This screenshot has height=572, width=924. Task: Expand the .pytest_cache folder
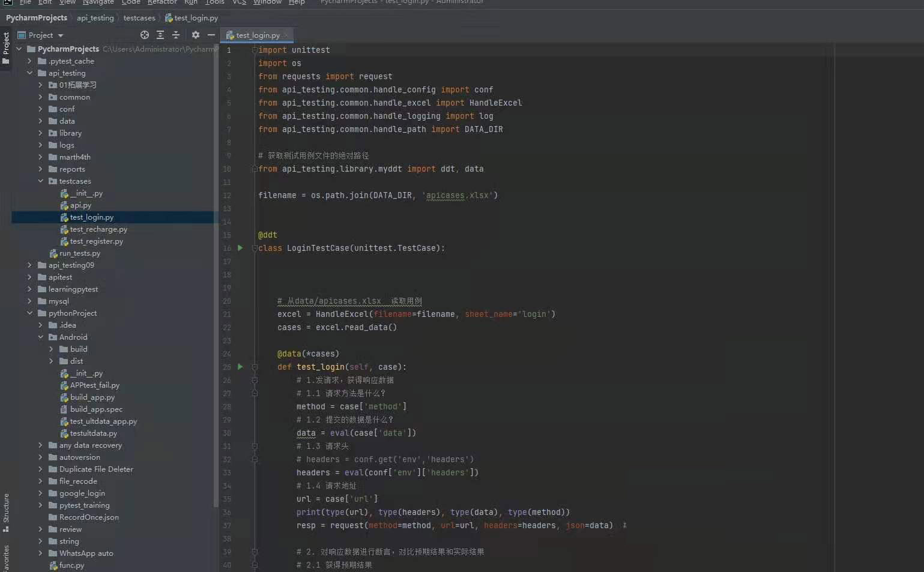click(29, 61)
